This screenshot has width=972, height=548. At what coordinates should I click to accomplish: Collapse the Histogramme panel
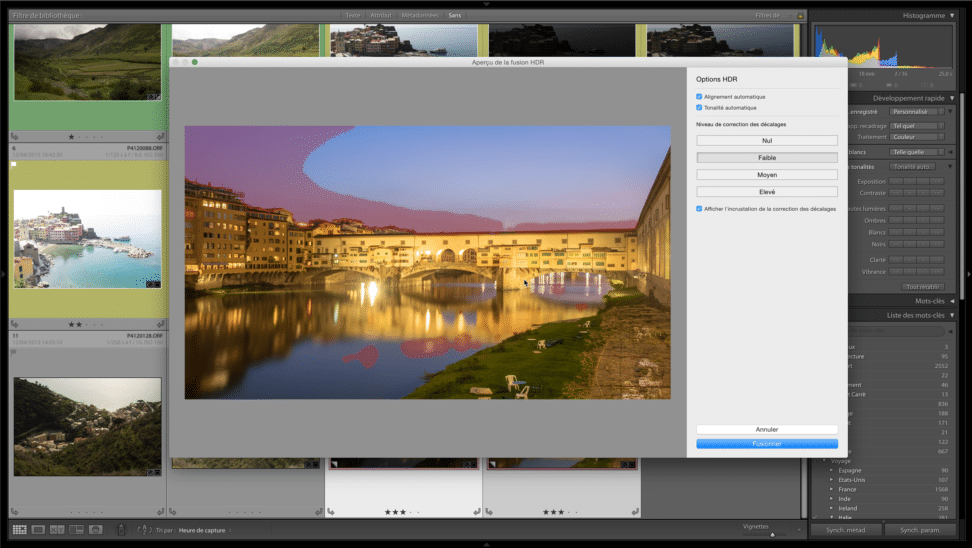click(x=952, y=15)
